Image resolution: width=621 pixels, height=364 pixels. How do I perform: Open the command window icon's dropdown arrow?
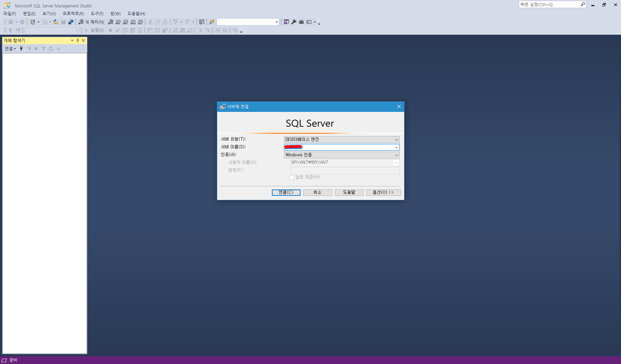(x=315, y=22)
